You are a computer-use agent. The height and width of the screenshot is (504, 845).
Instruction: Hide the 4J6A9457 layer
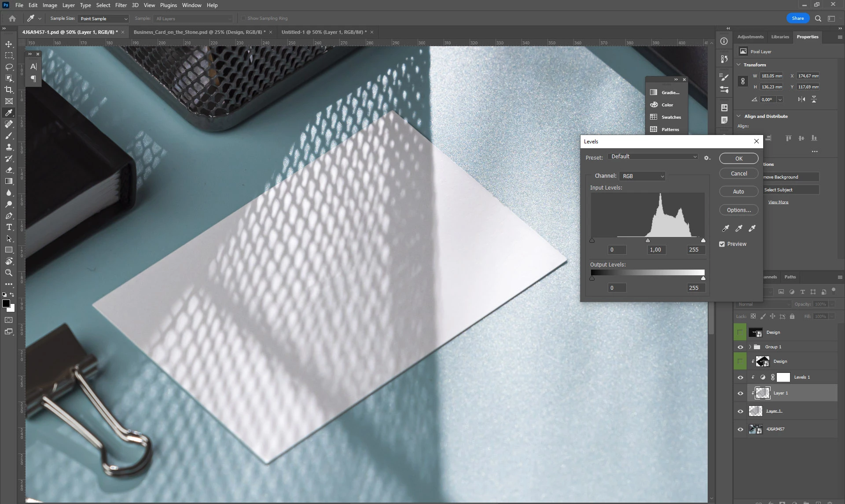[x=740, y=429]
